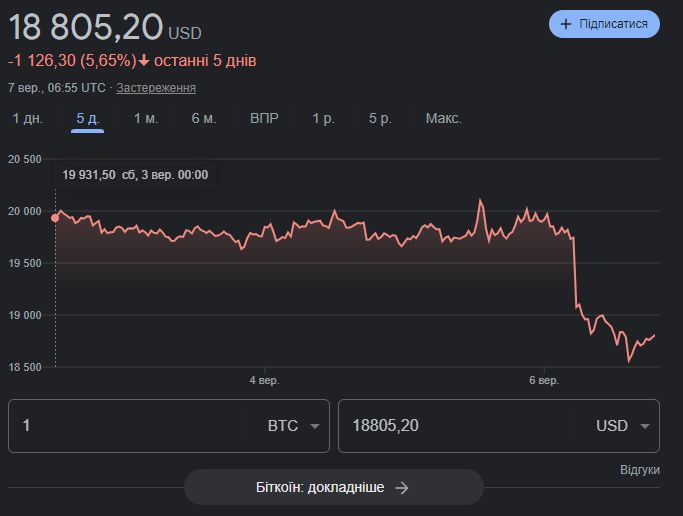The width and height of the screenshot is (683, 516).
Task: Select the 5 д. time range tab
Action: click(x=88, y=118)
